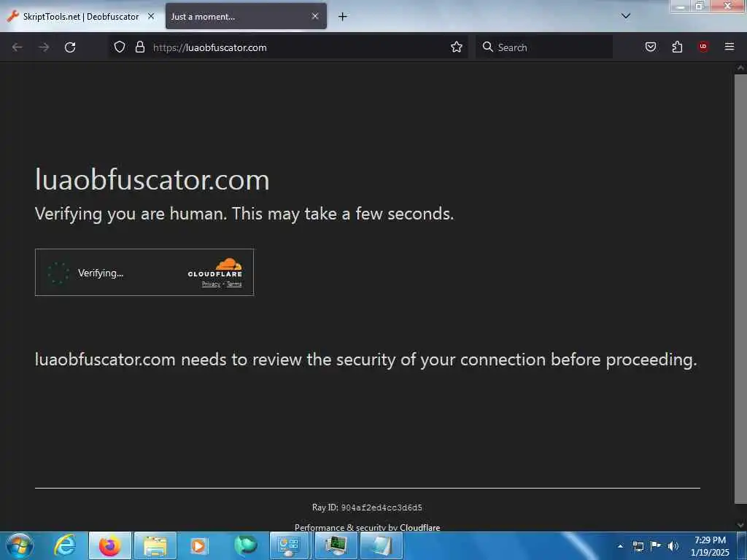Click the vertical scrollbar thumb
The image size is (747, 560).
coord(740,289)
